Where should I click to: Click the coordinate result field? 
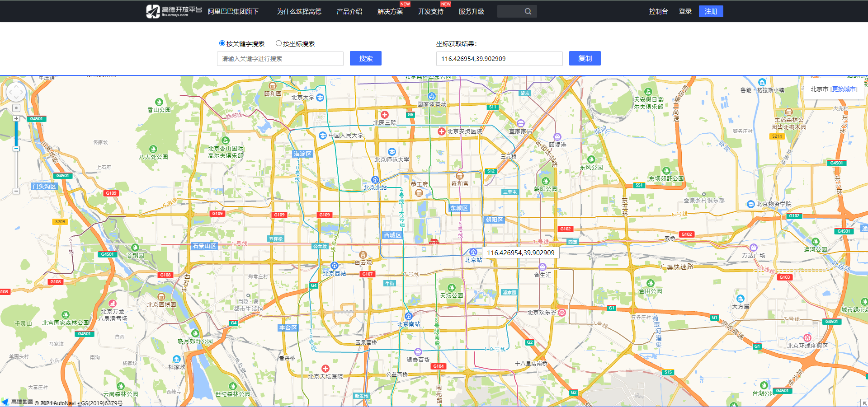point(500,59)
